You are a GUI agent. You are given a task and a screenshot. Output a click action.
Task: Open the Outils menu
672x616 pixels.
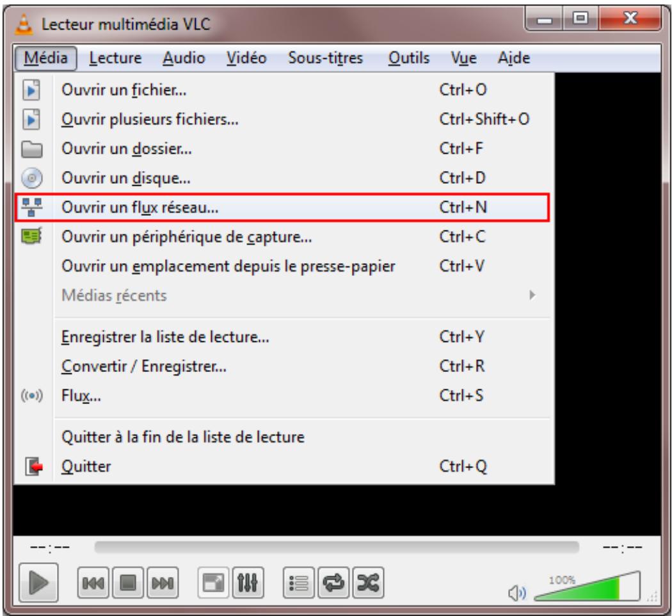point(409,58)
